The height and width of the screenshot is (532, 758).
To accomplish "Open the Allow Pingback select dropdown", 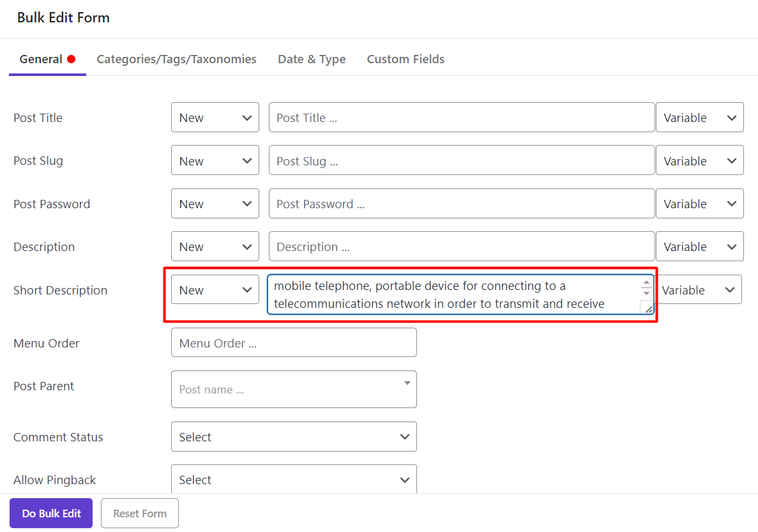I will click(x=294, y=480).
